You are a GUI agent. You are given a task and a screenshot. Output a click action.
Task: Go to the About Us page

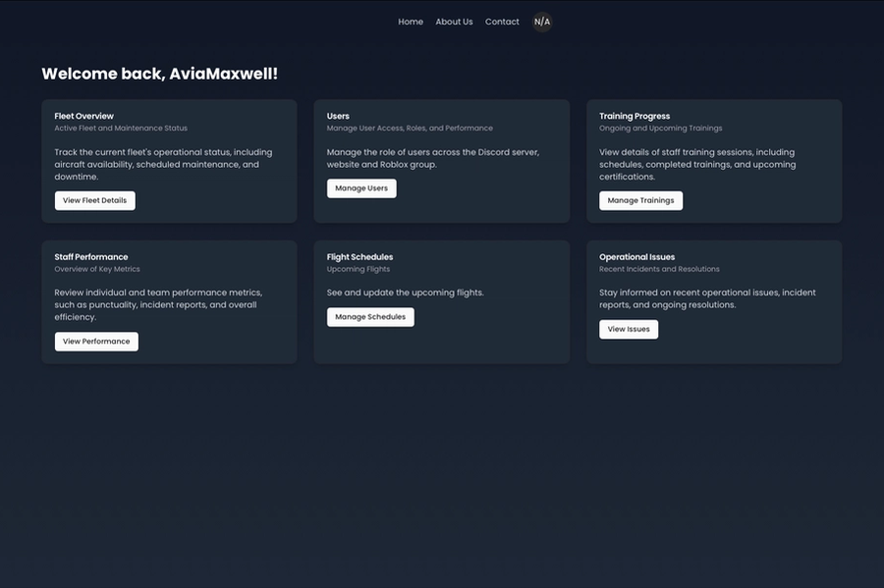(454, 22)
